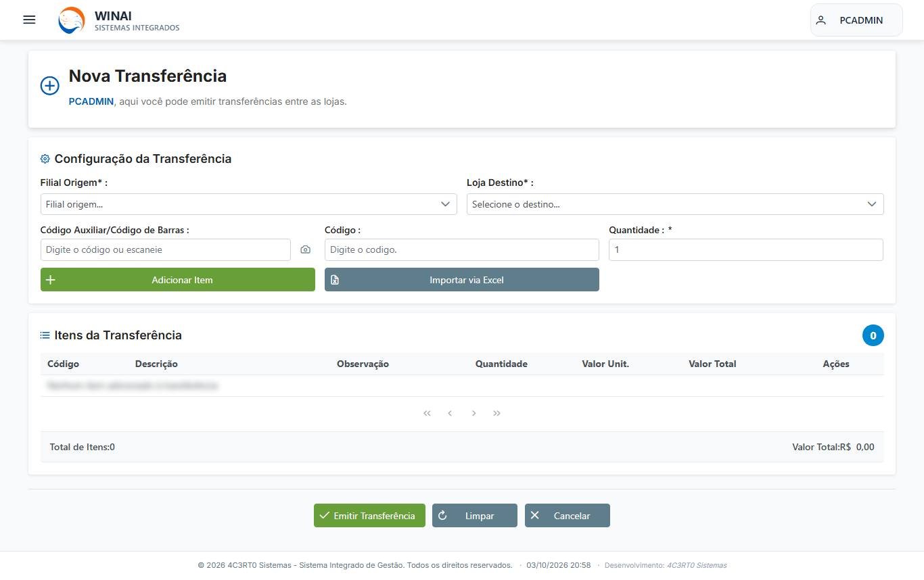Scan barcode with the camera icon

[306, 249]
